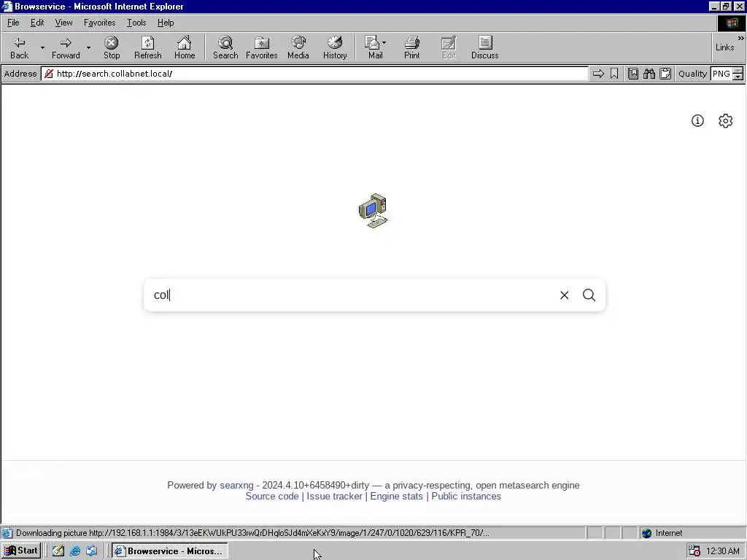Open the Favorites toolbar pane

(262, 47)
